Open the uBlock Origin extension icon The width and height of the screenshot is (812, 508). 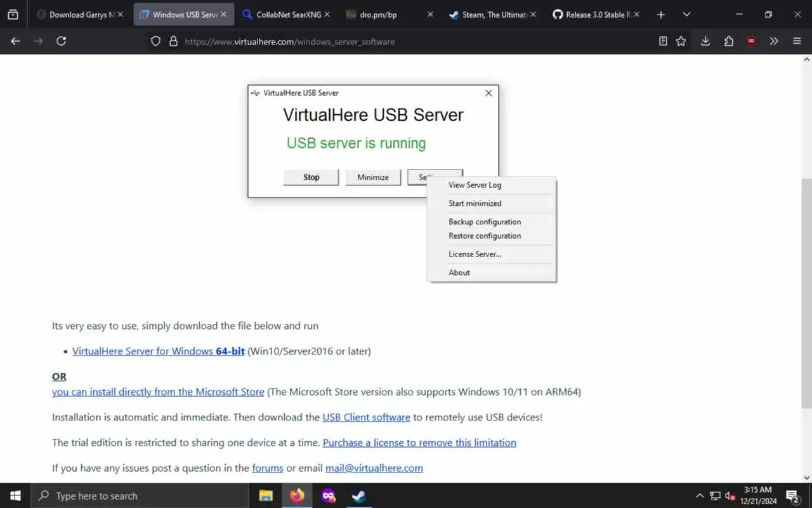(x=751, y=41)
